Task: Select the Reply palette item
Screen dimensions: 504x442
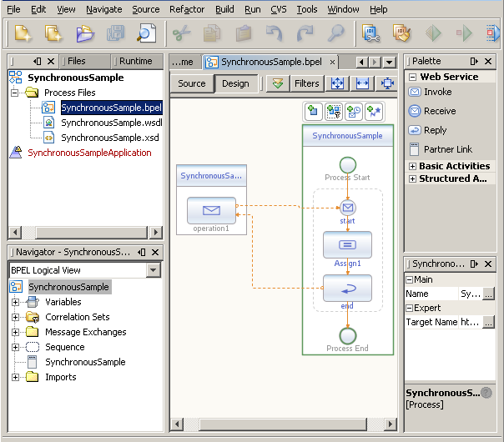Action: pos(435,130)
